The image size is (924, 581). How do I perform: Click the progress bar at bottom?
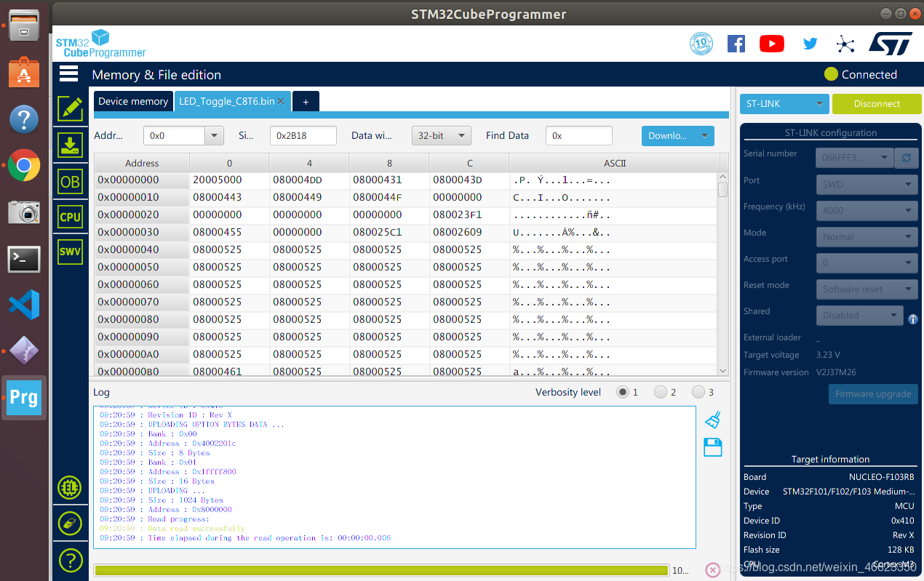[x=381, y=571]
